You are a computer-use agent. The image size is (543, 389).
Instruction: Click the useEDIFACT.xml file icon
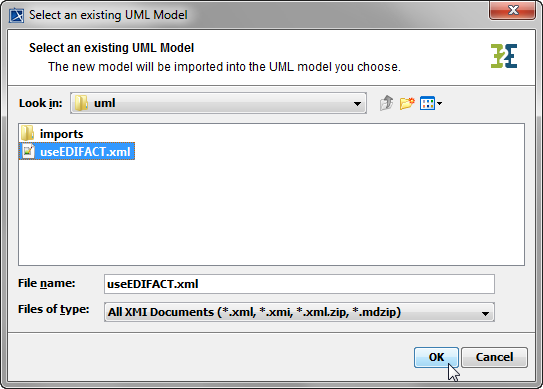point(29,151)
